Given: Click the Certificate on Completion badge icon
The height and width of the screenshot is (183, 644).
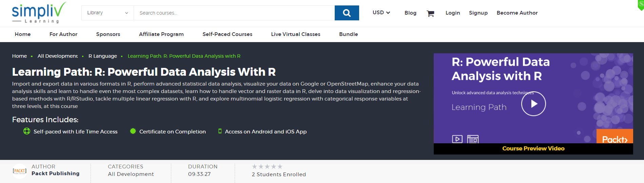Looking at the screenshot, I should [133, 131].
